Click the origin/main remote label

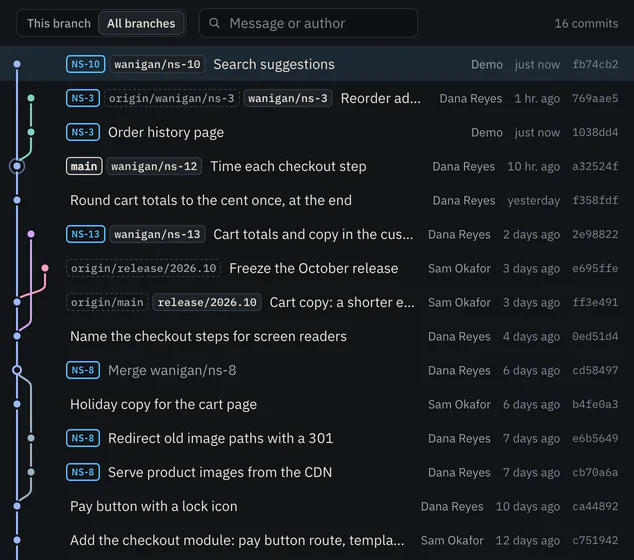(107, 302)
